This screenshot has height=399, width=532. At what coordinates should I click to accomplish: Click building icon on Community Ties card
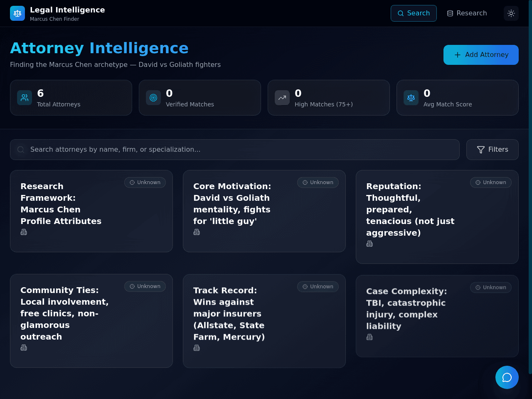tap(24, 347)
